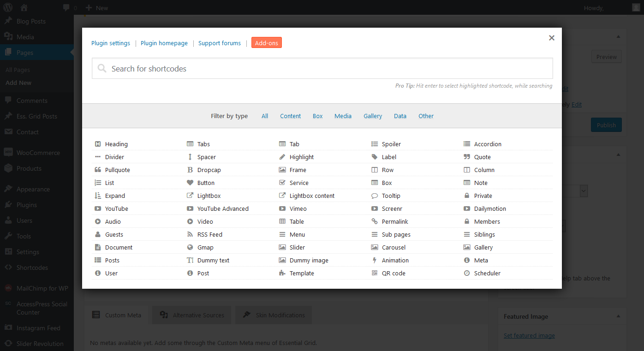644x351 pixels.
Task: Close the shortcode insert dialog
Action: tap(551, 38)
